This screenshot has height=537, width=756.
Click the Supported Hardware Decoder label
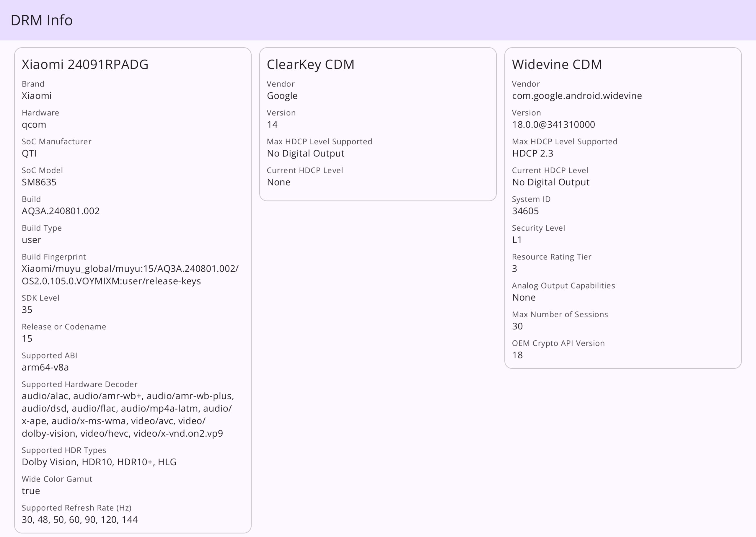point(79,385)
